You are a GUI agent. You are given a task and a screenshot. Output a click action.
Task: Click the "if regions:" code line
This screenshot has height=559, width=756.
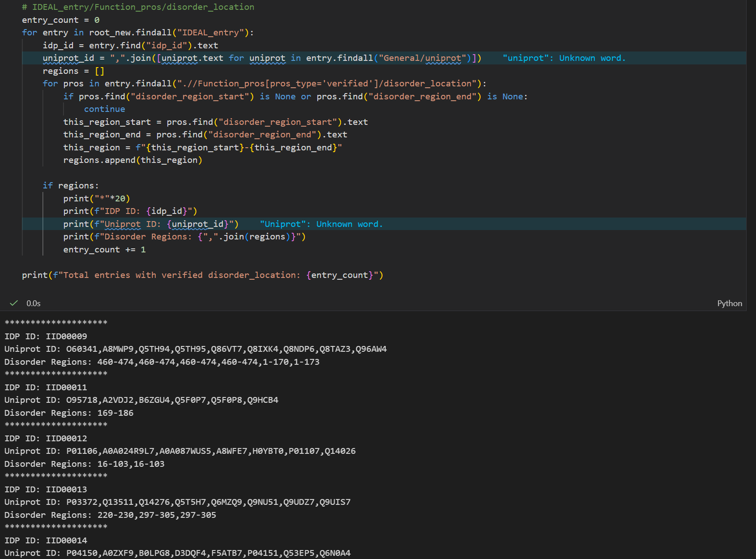click(71, 186)
